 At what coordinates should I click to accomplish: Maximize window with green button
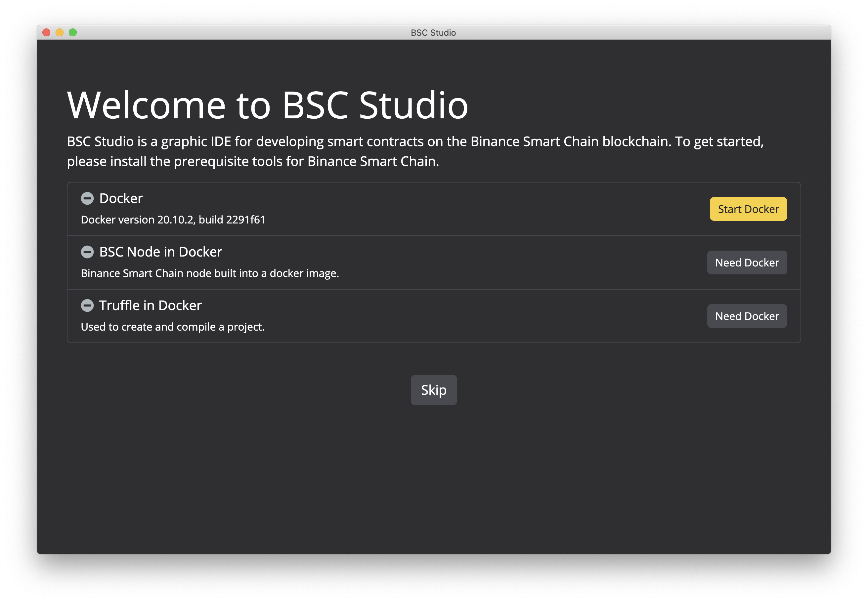[x=73, y=32]
